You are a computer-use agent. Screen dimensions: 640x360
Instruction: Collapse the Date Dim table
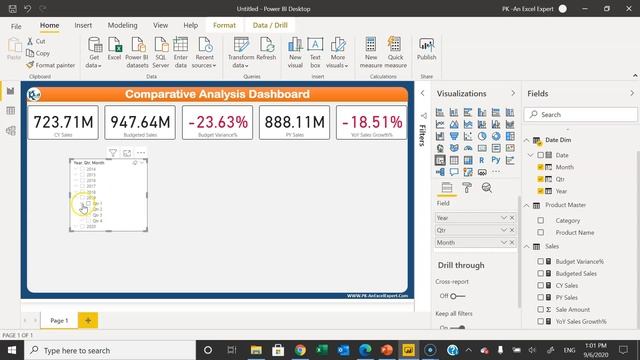point(527,140)
